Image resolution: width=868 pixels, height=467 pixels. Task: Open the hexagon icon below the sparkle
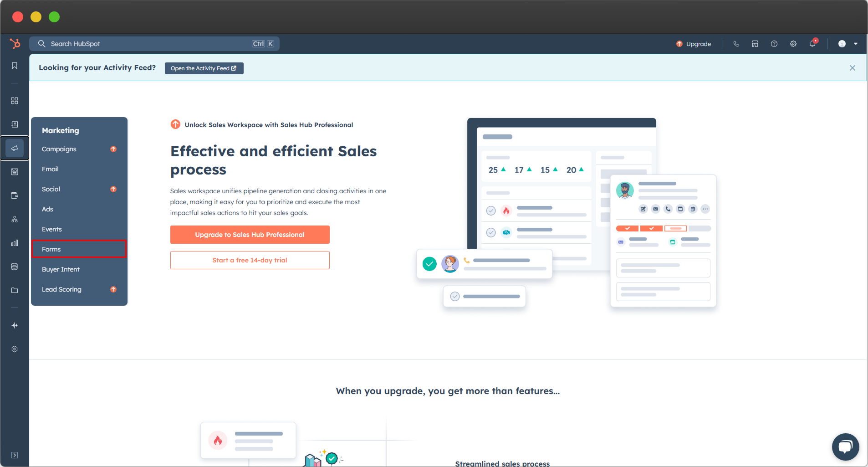(15, 349)
